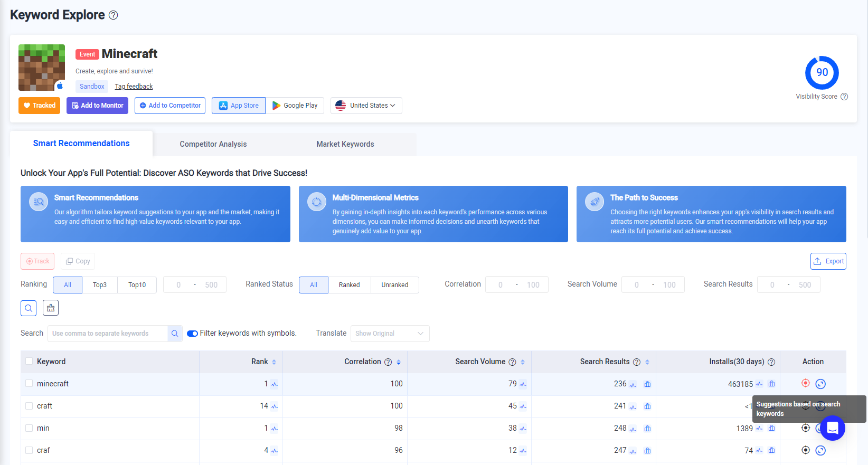Open the Correlation column help icon
This screenshot has width=868, height=465.
click(388, 362)
